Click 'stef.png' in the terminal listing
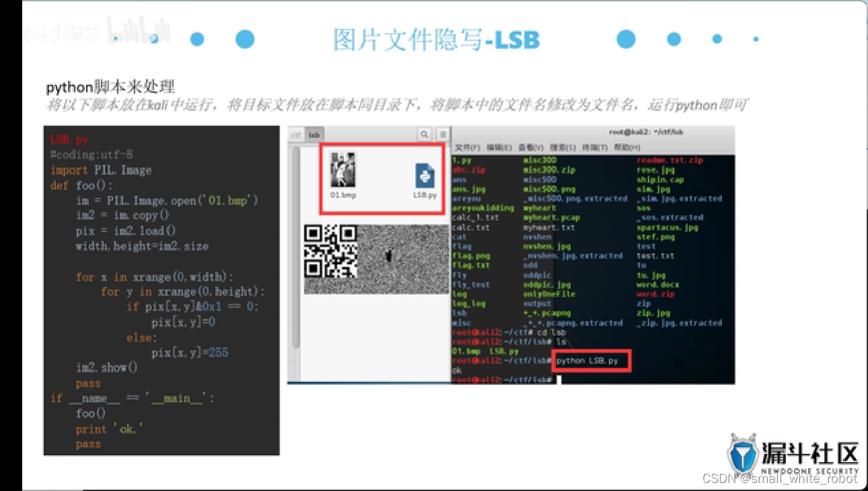 655,237
